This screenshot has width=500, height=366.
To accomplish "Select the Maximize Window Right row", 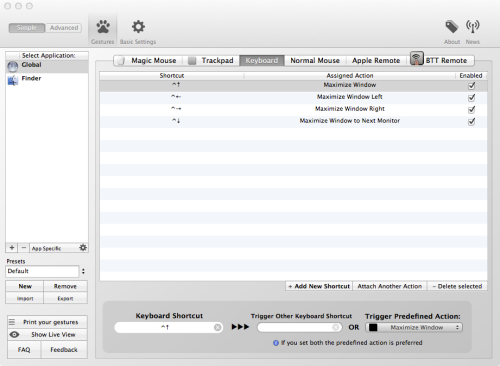I will click(293, 110).
